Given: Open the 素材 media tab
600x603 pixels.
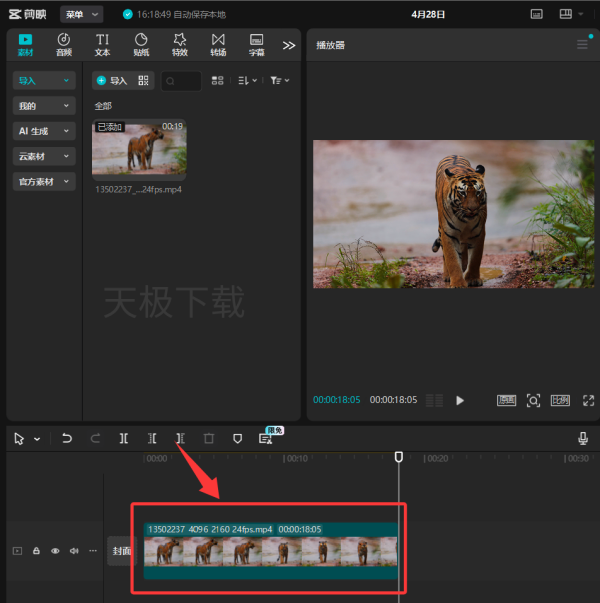Looking at the screenshot, I should click(x=25, y=45).
